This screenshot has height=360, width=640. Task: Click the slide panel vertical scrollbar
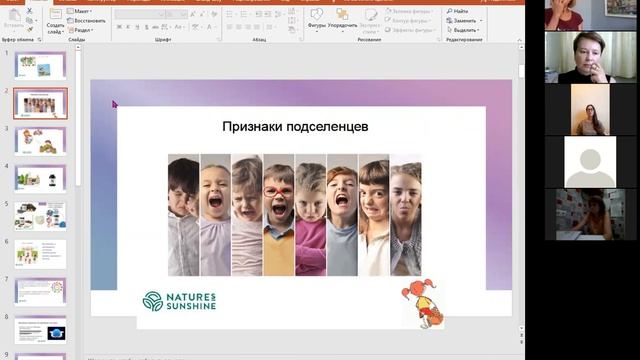78,118
